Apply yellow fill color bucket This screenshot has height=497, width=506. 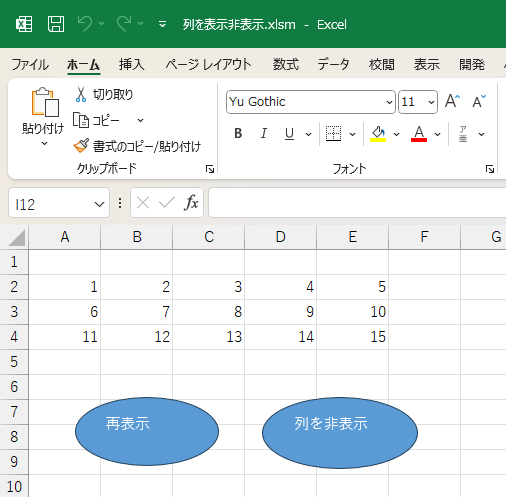[378, 134]
